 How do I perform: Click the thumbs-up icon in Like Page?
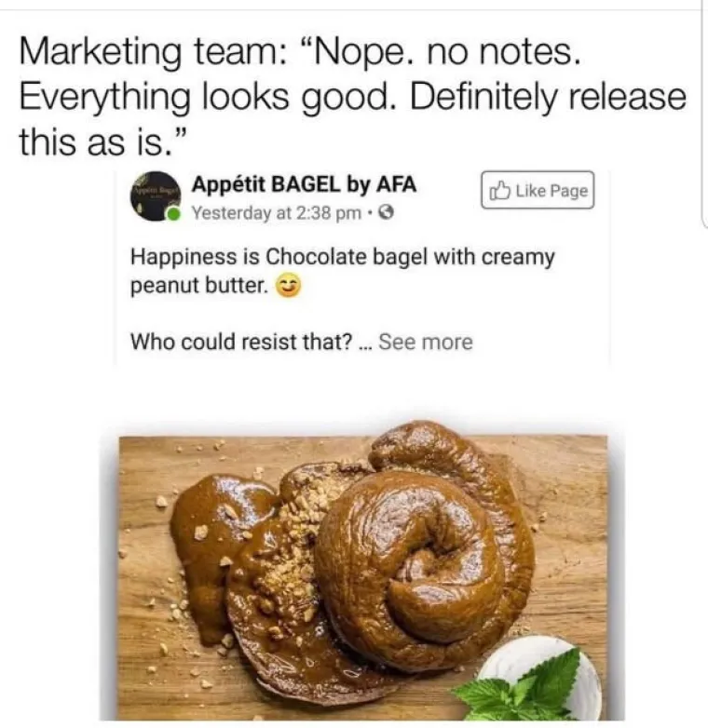(x=500, y=190)
